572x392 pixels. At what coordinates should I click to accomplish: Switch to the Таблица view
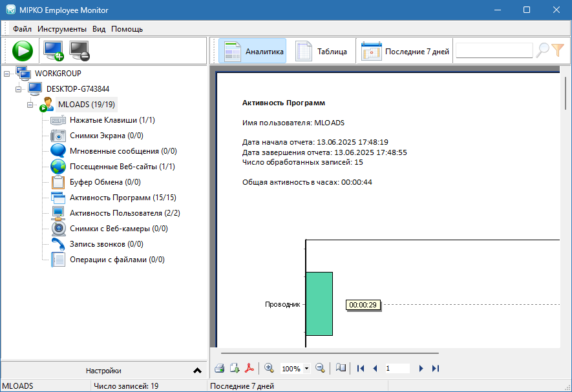pyautogui.click(x=321, y=52)
